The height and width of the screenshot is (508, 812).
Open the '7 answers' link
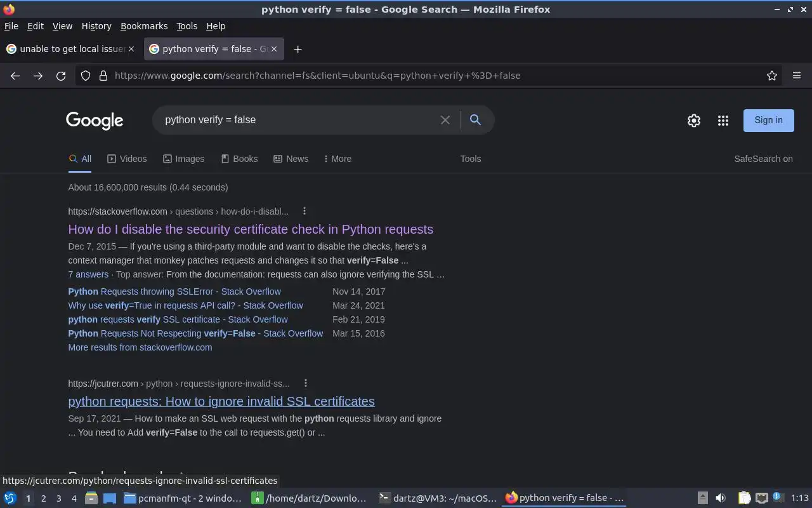[x=88, y=274]
